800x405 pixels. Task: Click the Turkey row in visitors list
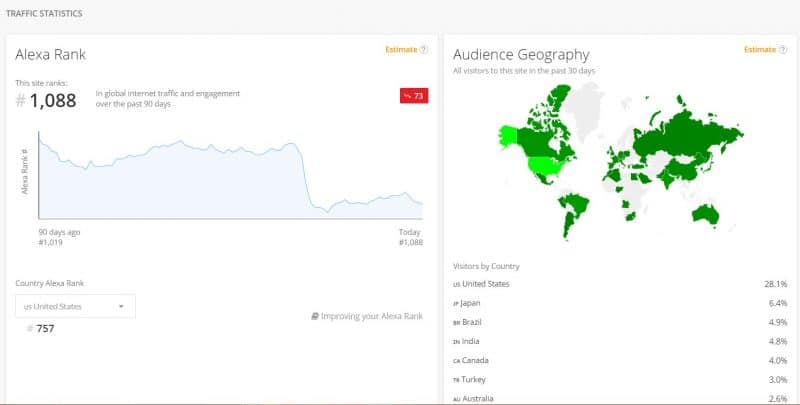coord(620,379)
